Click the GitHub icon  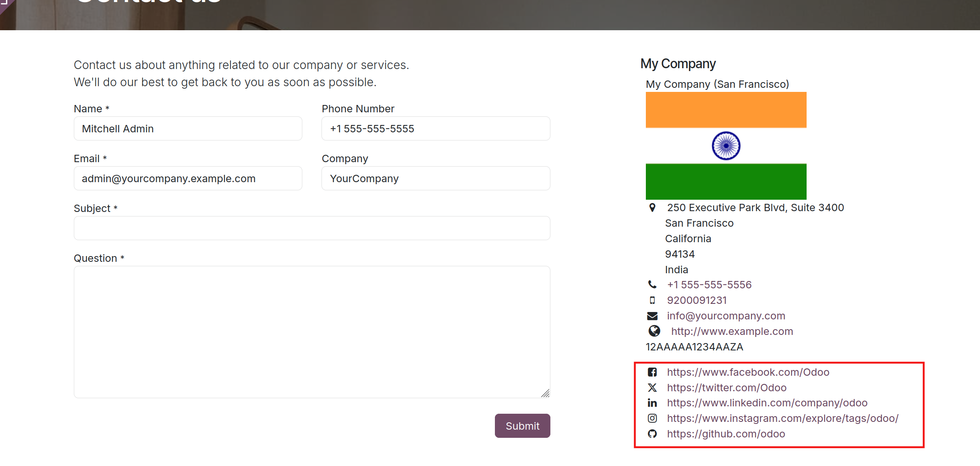coord(652,434)
